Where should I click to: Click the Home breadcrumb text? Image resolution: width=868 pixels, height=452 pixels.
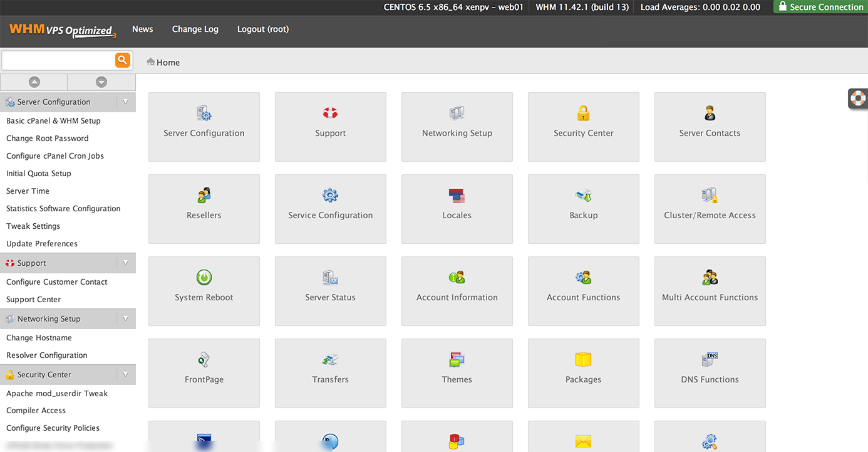(x=168, y=62)
